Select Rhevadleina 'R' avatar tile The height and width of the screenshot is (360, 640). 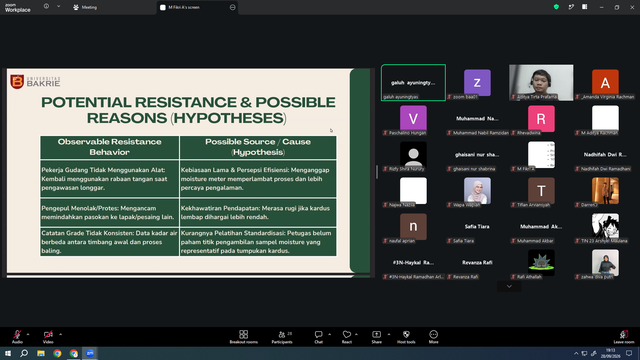(x=541, y=118)
